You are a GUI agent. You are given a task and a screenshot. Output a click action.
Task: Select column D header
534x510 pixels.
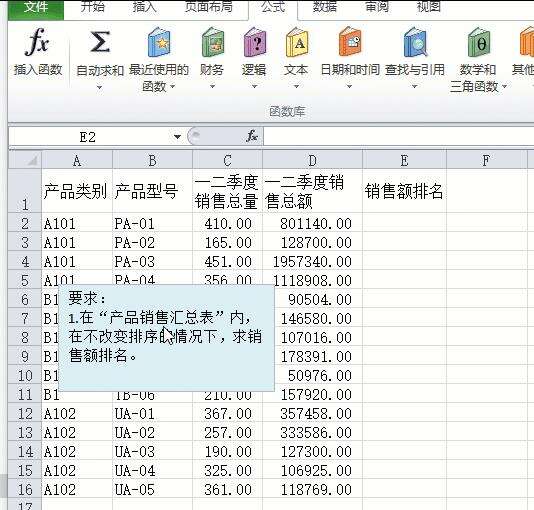[x=312, y=160]
